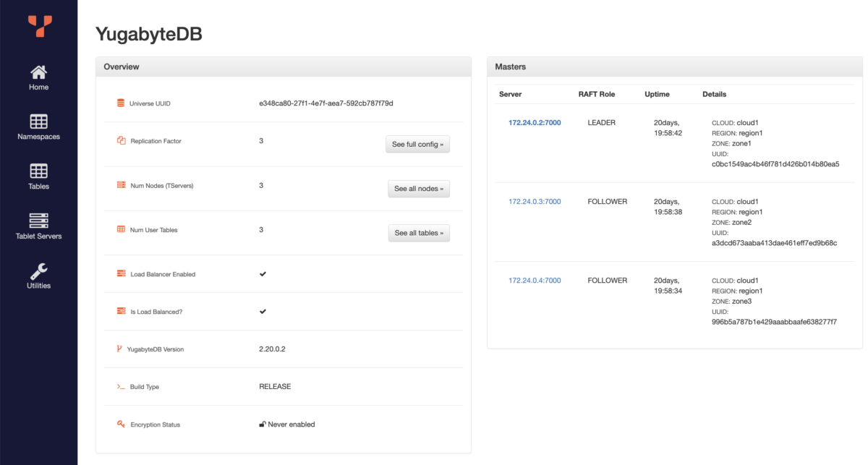
Task: Open the leader master 172.24.0.2:7000
Action: (x=533, y=122)
